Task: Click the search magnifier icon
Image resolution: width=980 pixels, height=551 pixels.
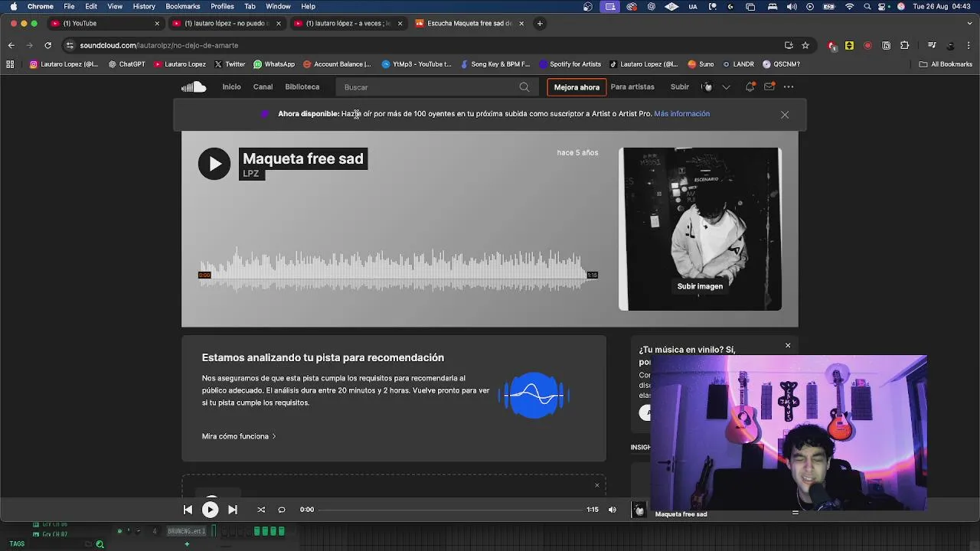Action: (x=524, y=87)
